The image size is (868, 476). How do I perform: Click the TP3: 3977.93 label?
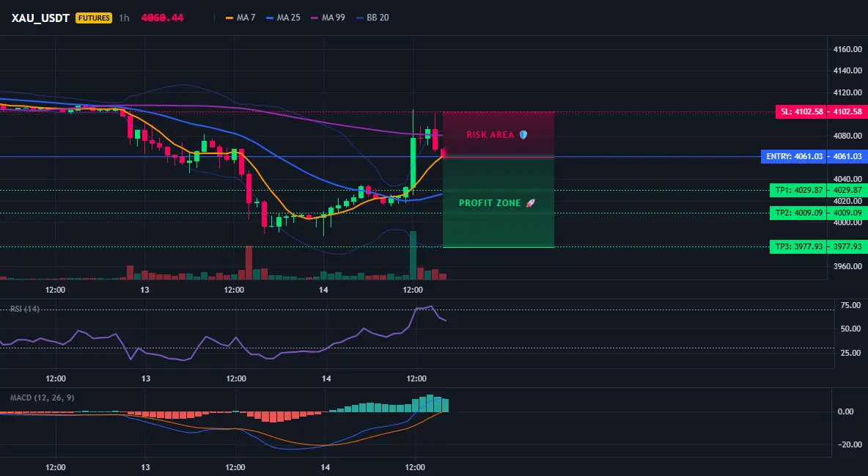798,246
